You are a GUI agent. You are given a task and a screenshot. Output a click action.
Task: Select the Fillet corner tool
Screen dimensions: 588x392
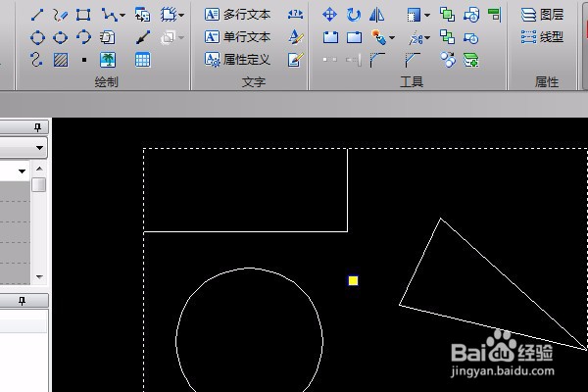377,60
